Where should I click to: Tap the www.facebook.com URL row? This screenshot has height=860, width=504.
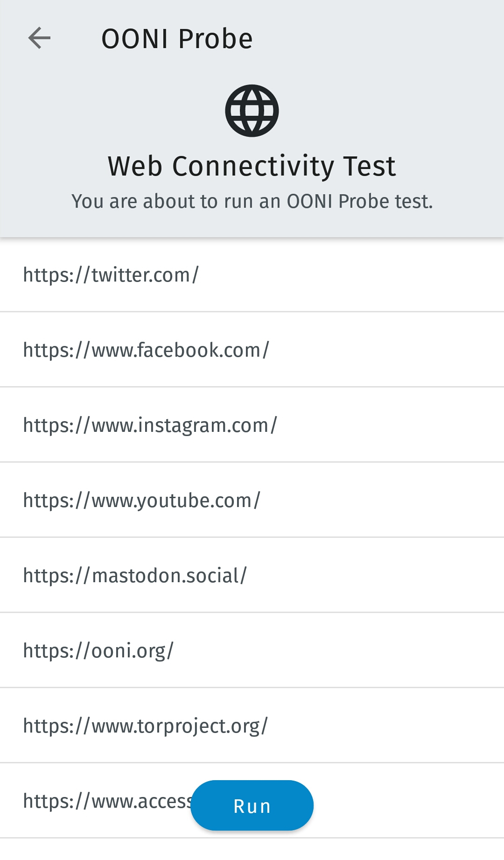pyautogui.click(x=146, y=350)
